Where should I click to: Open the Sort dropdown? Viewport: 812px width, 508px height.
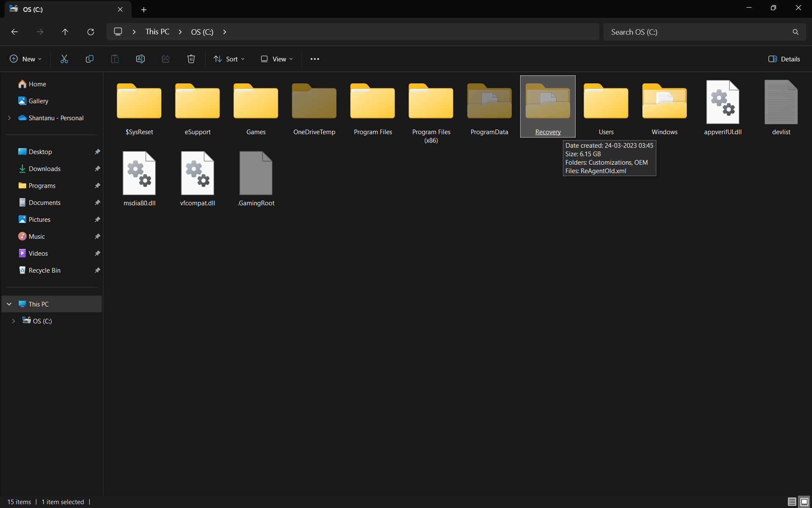[229, 59]
